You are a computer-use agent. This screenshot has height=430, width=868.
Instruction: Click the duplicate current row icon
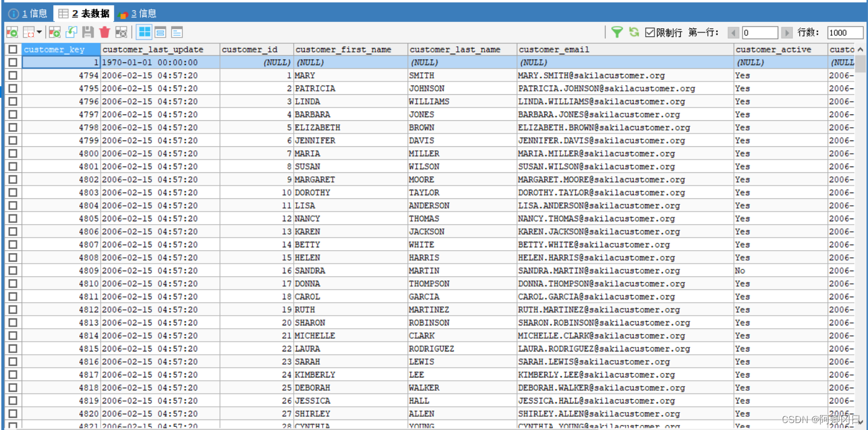click(x=71, y=32)
